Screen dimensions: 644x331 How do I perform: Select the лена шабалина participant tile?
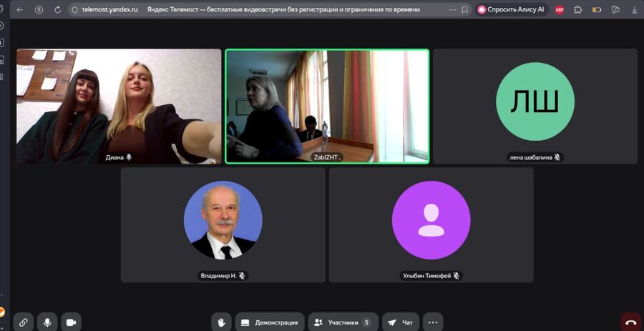point(535,106)
